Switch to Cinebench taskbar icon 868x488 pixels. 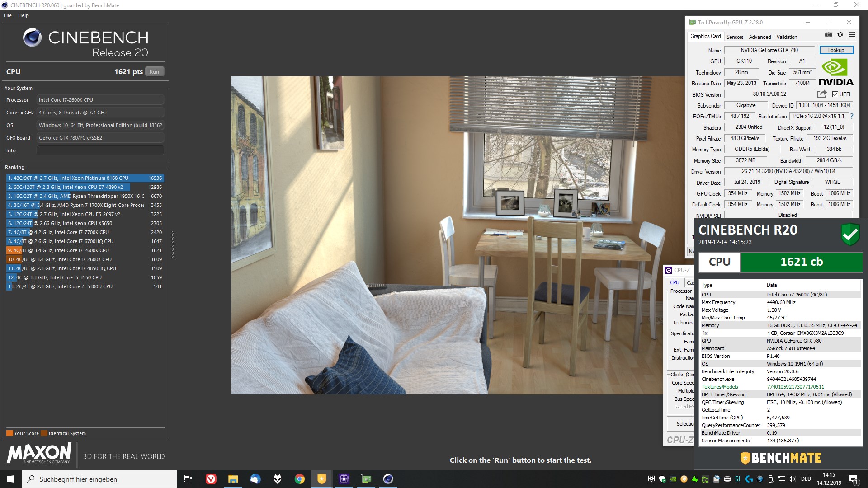pyautogui.click(x=388, y=479)
